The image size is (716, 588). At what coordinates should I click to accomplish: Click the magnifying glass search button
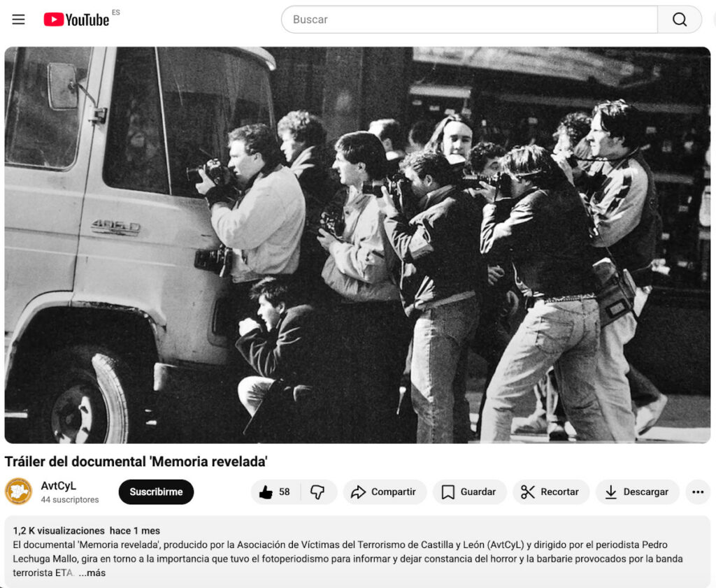[680, 19]
